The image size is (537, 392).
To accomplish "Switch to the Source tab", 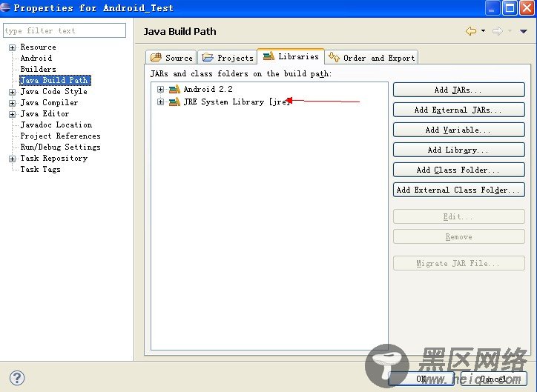I will (171, 58).
